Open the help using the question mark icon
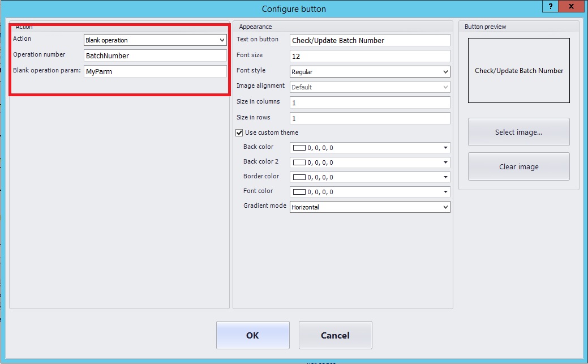Screen dimensions: 588x364 (550, 6)
